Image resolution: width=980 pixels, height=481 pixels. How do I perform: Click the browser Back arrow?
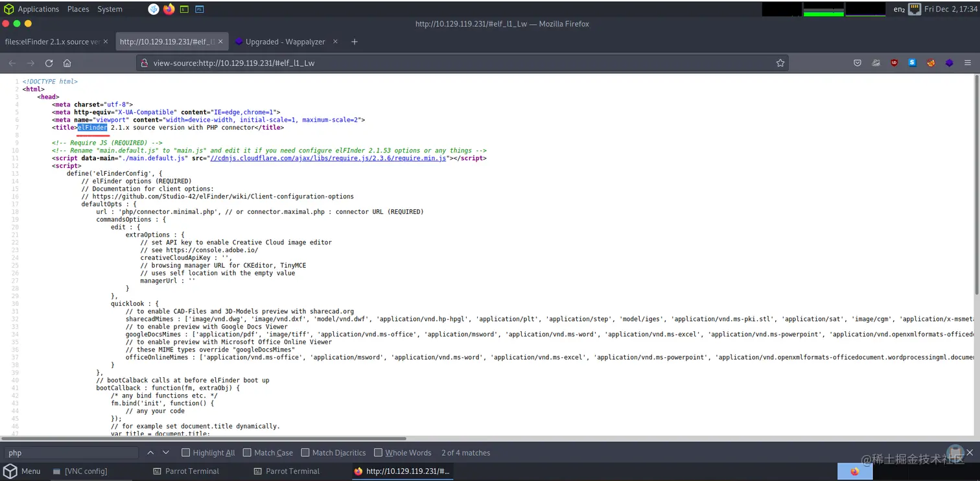(x=12, y=63)
